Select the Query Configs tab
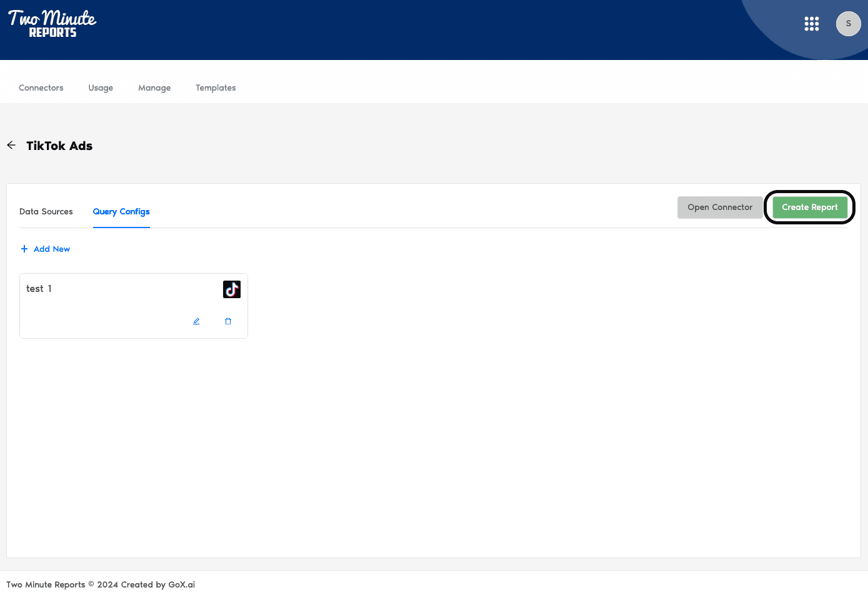This screenshot has width=868, height=595. (121, 212)
